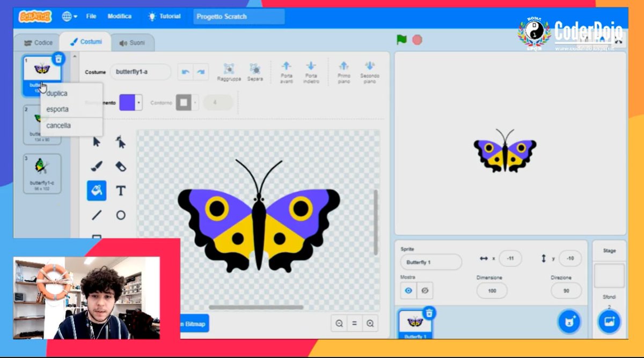The width and height of the screenshot is (644, 358).
Task: Click Primo piano icon
Action: point(344,66)
